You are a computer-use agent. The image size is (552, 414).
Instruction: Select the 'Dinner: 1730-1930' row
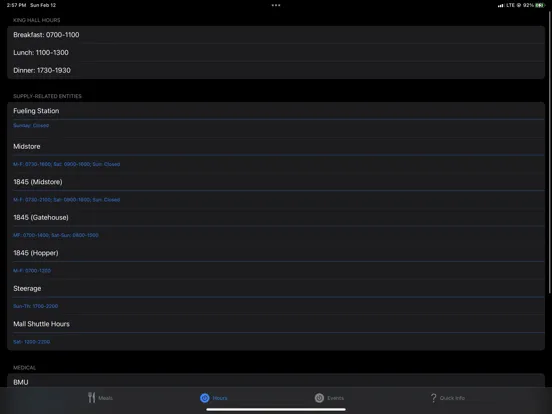tap(276, 70)
